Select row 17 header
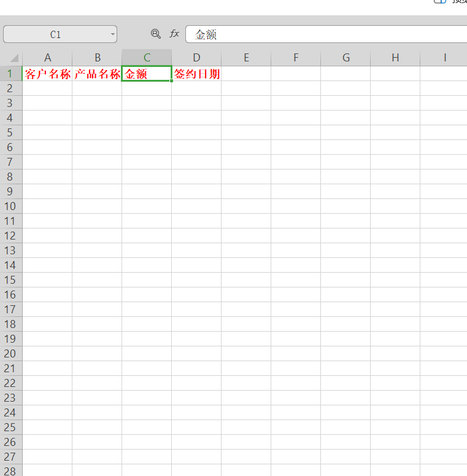 tap(11, 310)
